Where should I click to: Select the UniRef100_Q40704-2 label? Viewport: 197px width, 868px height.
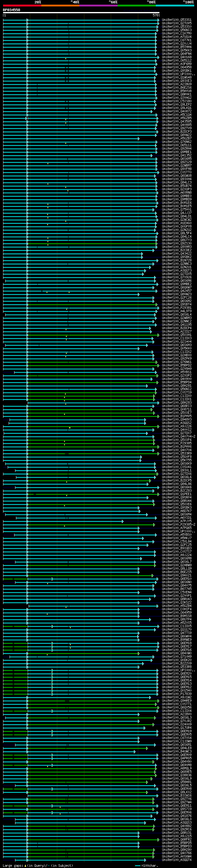coord(179,436)
